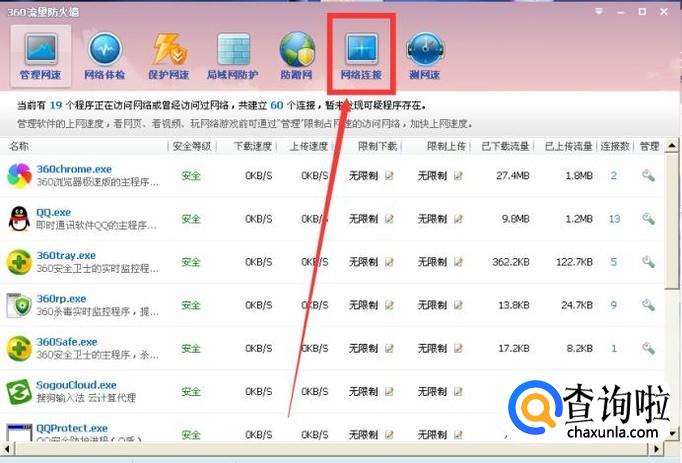Click the 360Safe.exe icon

point(19,348)
